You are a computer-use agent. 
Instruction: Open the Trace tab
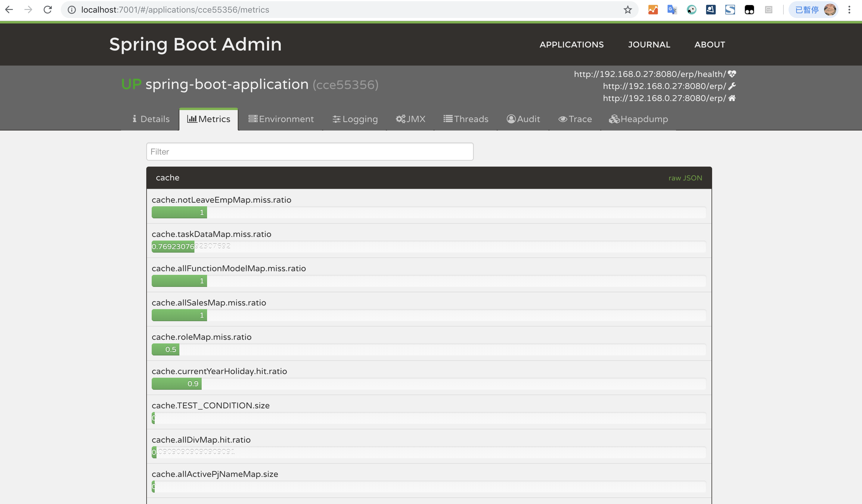pyautogui.click(x=575, y=119)
